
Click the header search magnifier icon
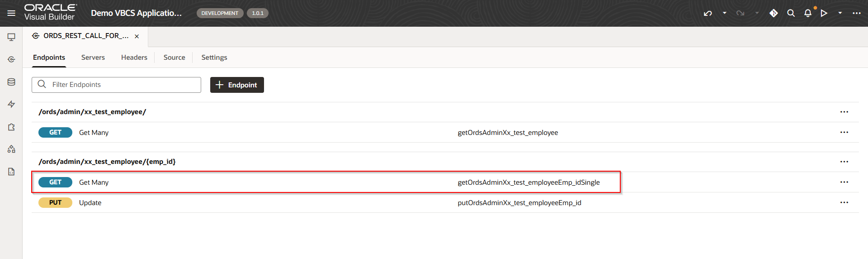click(x=791, y=13)
